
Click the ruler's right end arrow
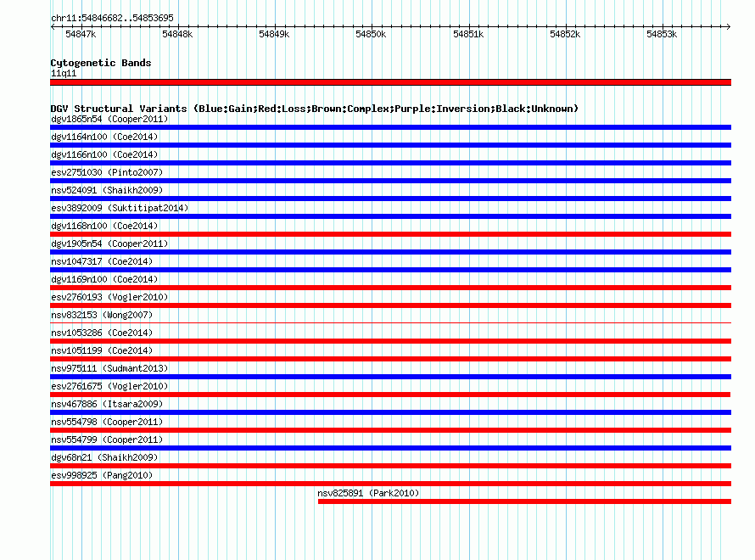(x=729, y=26)
